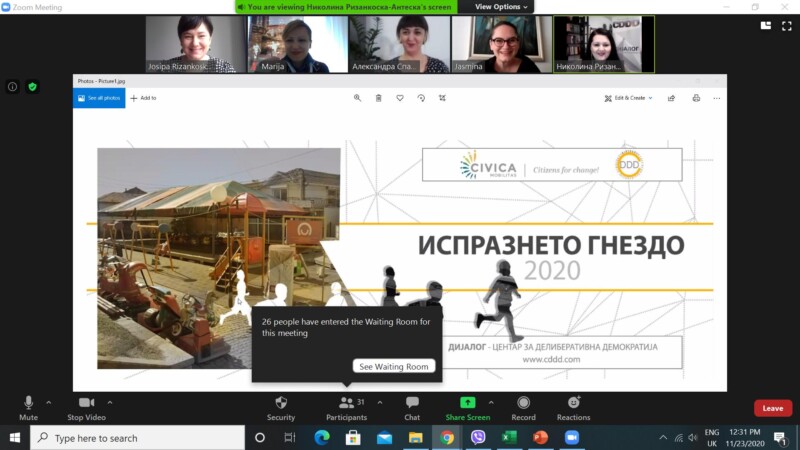Click the green Share Screen icon
Image resolution: width=800 pixels, height=450 pixels.
click(x=467, y=403)
